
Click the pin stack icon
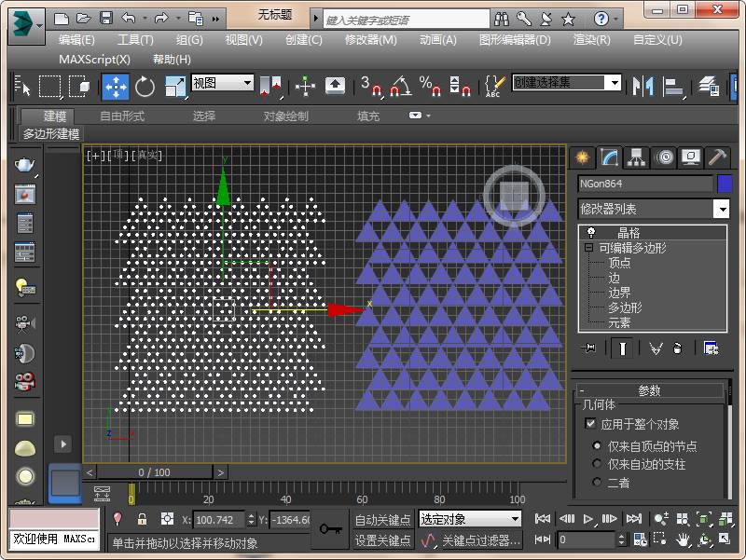[588, 348]
